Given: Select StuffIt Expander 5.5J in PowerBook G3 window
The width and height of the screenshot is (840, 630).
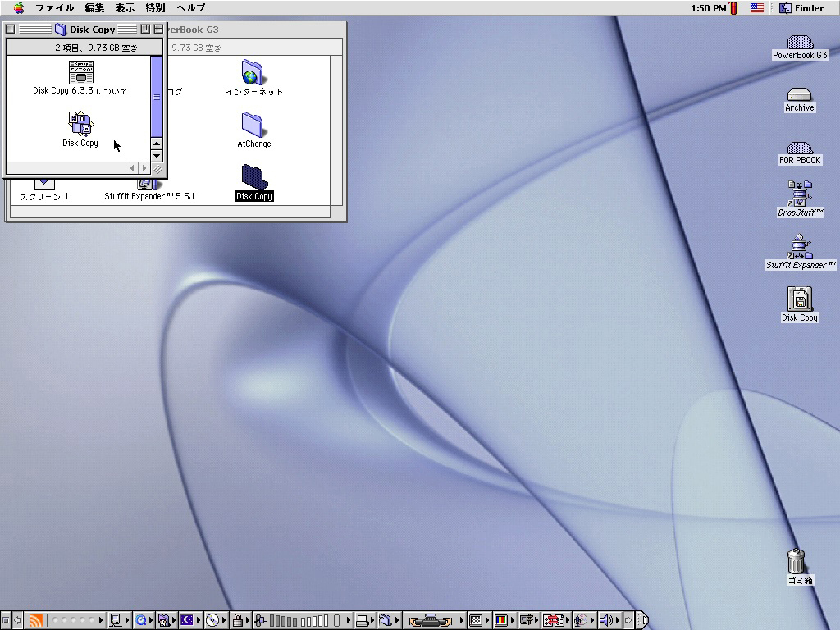Looking at the screenshot, I should click(149, 196).
